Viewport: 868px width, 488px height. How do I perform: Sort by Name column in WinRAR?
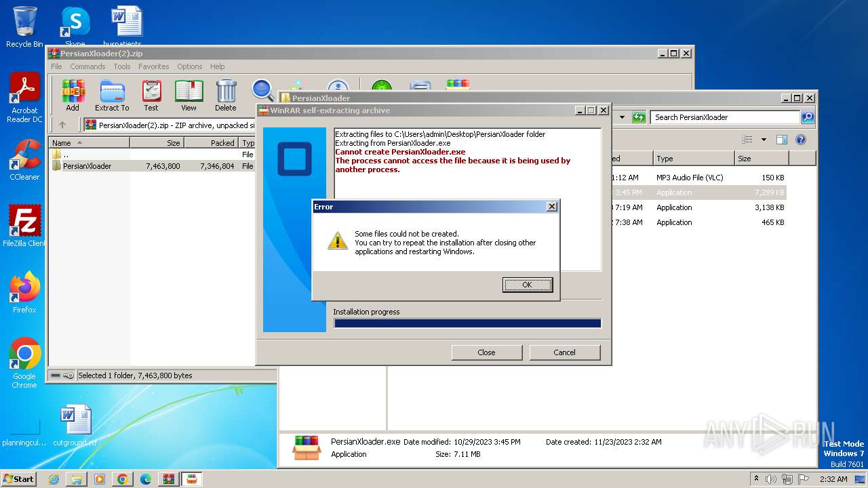tap(89, 143)
